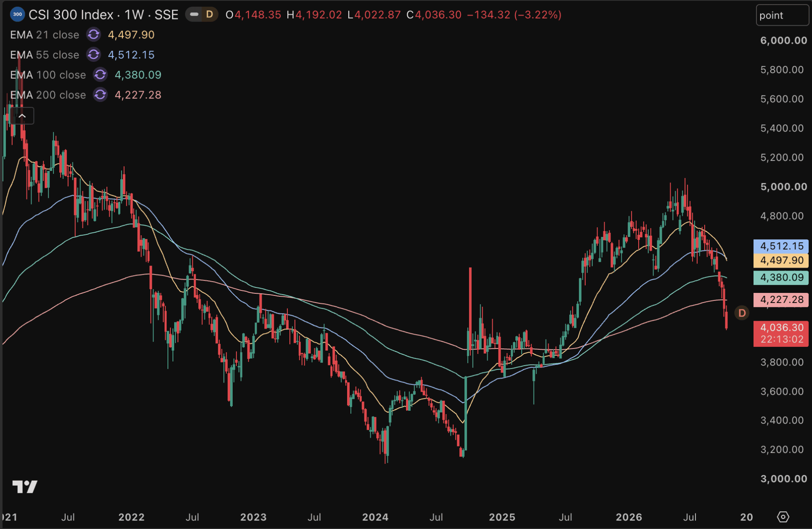
Task: Click the 3,000.00 price axis value
Action: (784, 478)
